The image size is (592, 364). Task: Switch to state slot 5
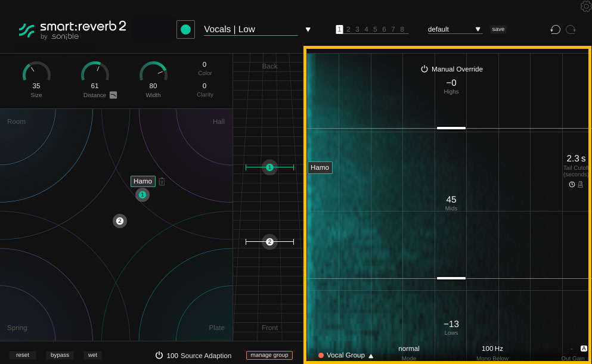pos(375,29)
